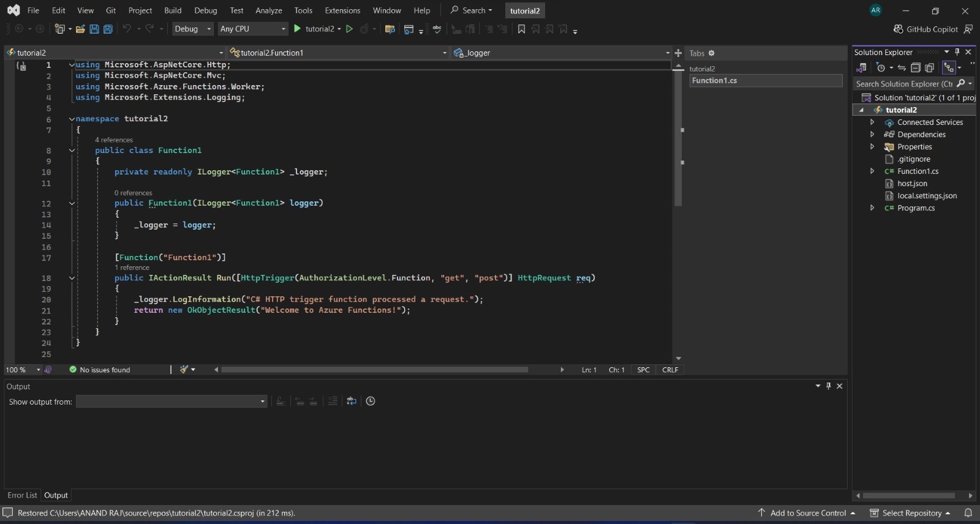The height and width of the screenshot is (524, 980).
Task: Toggle Track Active Item tree icon
Action: click(x=949, y=67)
